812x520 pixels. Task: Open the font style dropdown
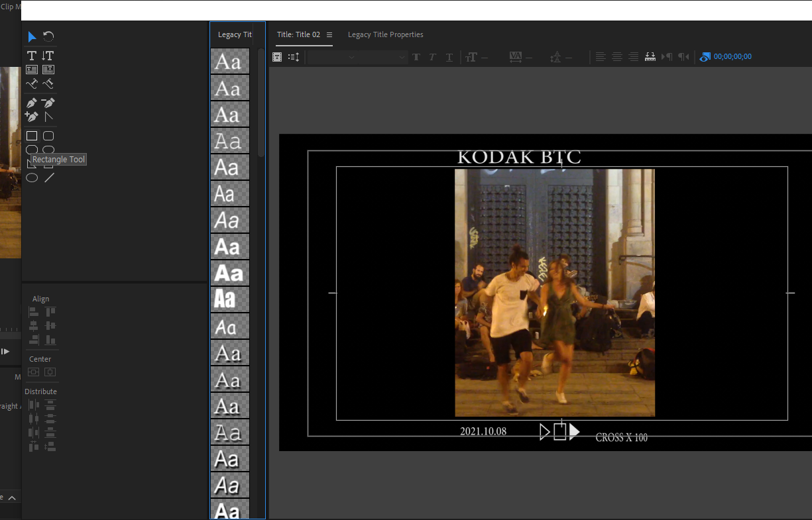(x=383, y=57)
